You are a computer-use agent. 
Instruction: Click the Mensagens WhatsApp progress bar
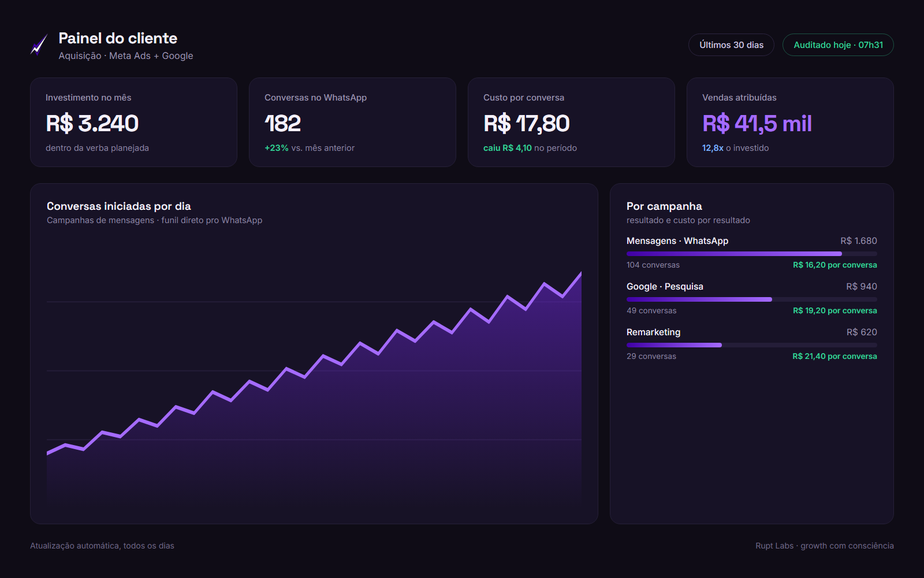[x=752, y=254]
